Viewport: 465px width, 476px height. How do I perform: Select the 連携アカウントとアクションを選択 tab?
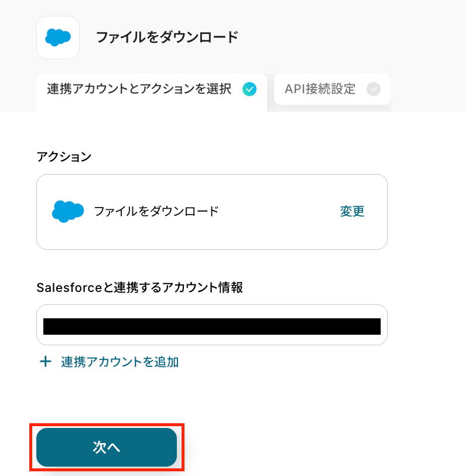(139, 89)
